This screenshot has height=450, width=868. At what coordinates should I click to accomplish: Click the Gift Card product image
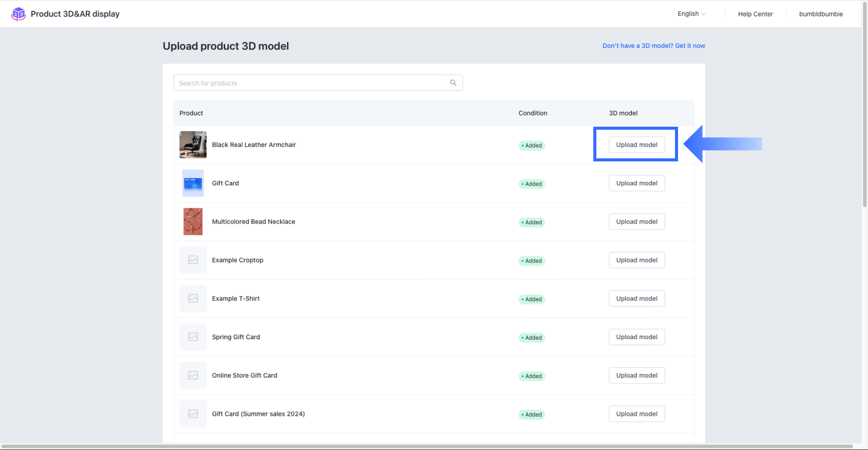tap(193, 183)
